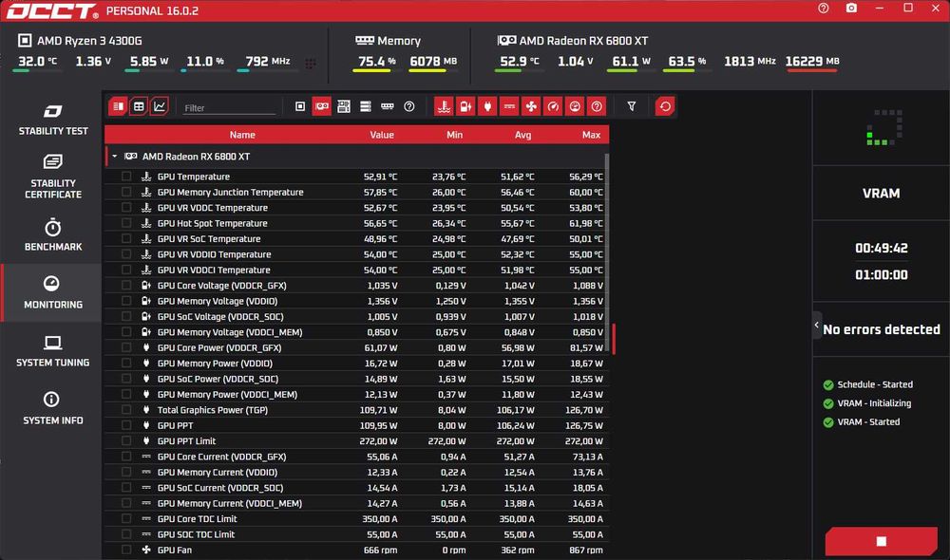Switch to graph view icon
This screenshot has width=950, height=560.
click(160, 106)
